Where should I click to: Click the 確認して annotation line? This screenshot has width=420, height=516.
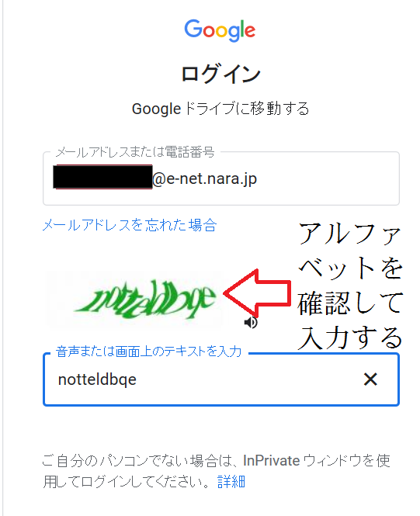[x=351, y=303]
